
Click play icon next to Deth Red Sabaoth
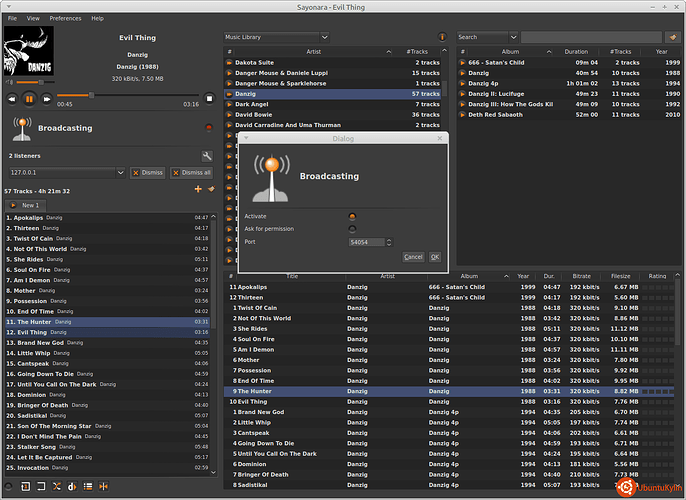pyautogui.click(x=462, y=115)
